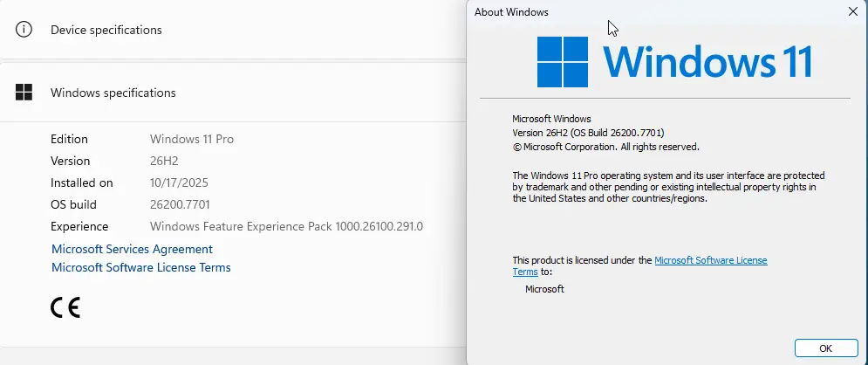The image size is (868, 365).
Task: Click the Windows 11 logo in About Windows
Action: coord(675,61)
